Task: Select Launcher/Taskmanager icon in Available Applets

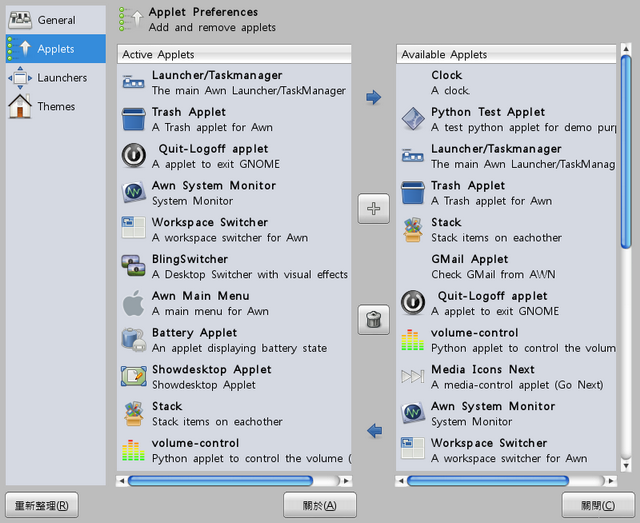Action: coord(413,156)
